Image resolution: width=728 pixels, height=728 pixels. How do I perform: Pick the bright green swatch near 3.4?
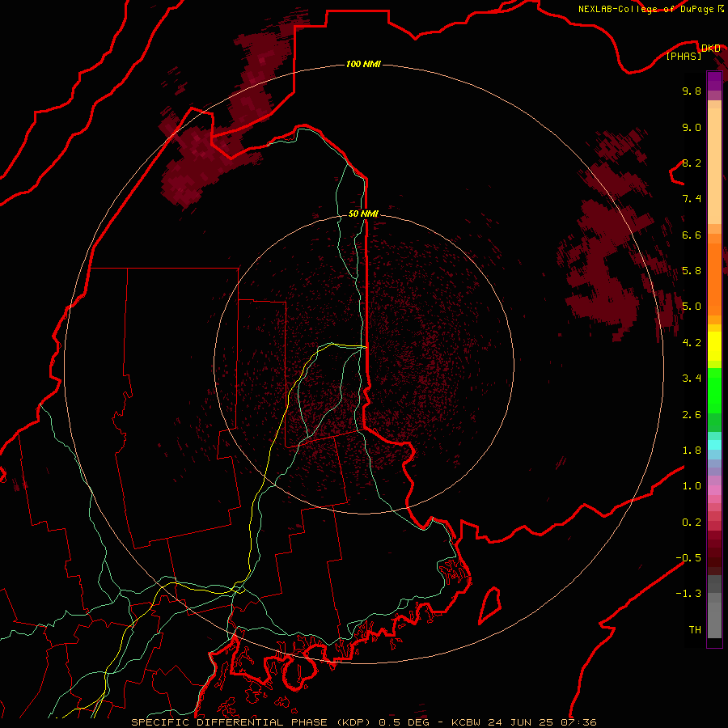pyautogui.click(x=714, y=391)
